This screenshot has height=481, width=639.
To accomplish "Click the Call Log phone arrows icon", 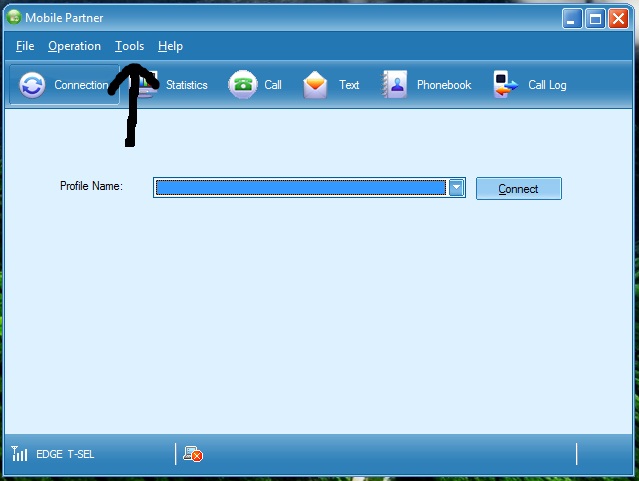I will click(x=505, y=84).
